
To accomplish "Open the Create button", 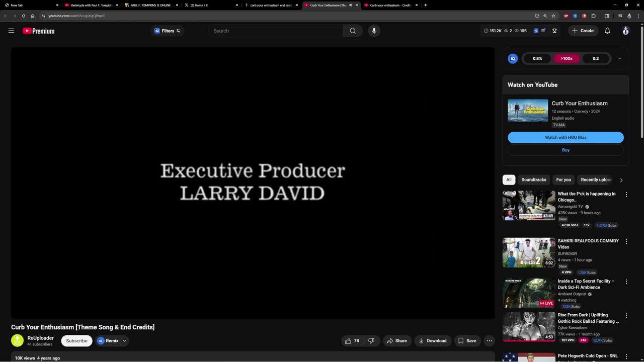I will coord(583,31).
